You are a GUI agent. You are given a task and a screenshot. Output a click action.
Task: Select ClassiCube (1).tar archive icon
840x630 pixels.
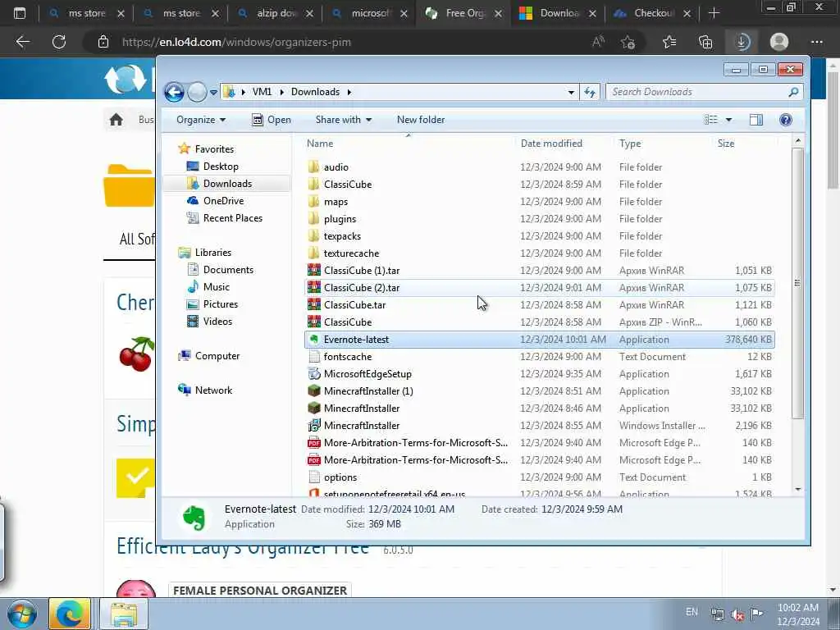(x=314, y=270)
